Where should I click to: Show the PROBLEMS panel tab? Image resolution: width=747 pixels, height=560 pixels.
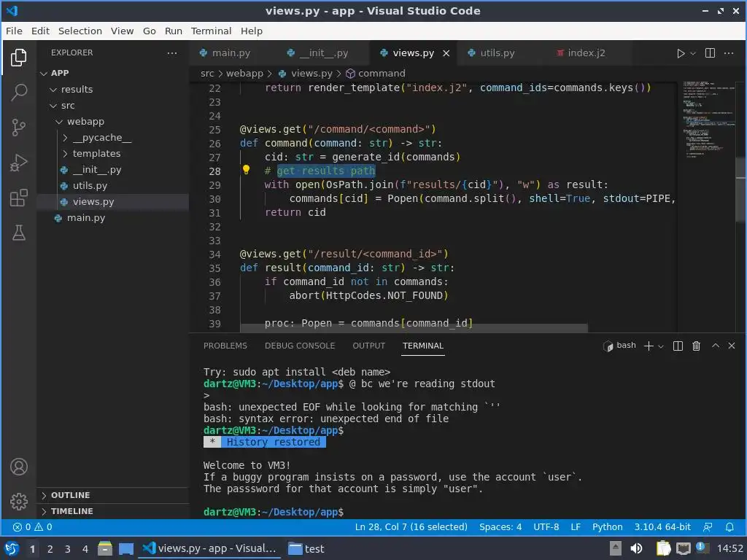225,346
